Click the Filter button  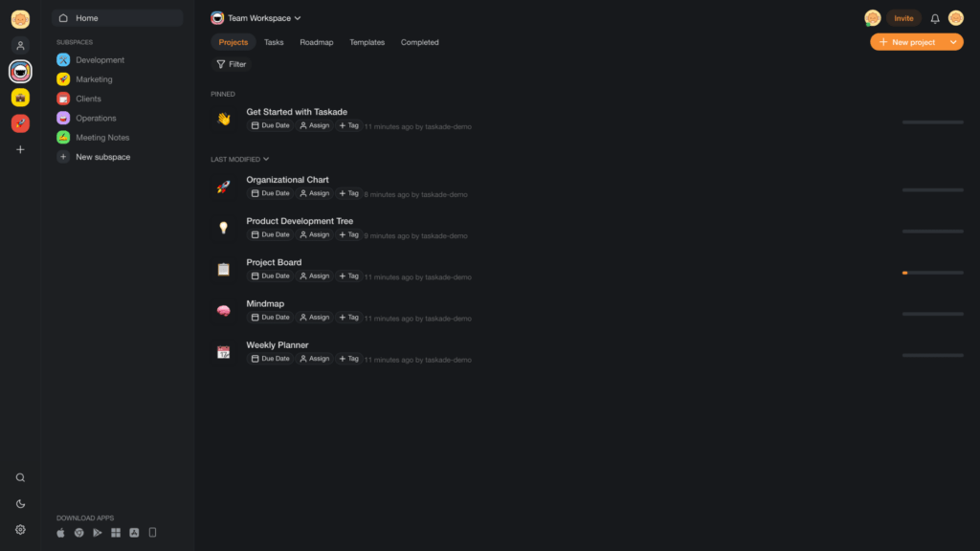(x=232, y=64)
